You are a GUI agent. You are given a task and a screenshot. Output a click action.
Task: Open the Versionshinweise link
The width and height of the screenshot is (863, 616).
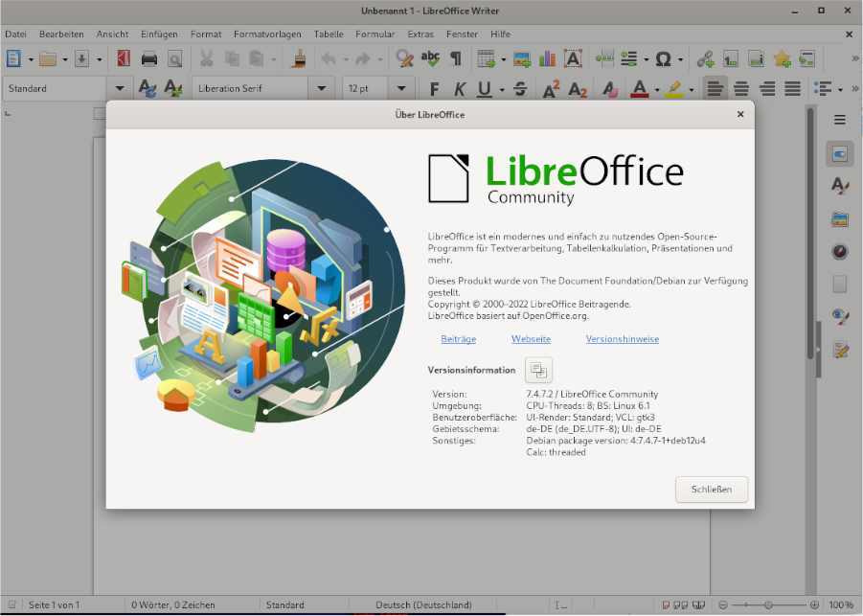[623, 339]
